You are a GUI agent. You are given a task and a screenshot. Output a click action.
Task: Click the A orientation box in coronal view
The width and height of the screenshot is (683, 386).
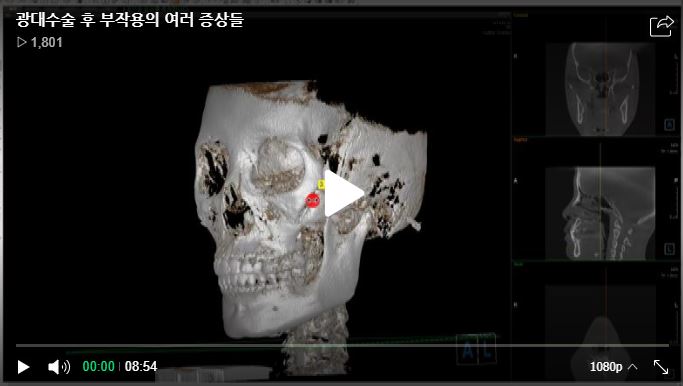tap(669, 125)
